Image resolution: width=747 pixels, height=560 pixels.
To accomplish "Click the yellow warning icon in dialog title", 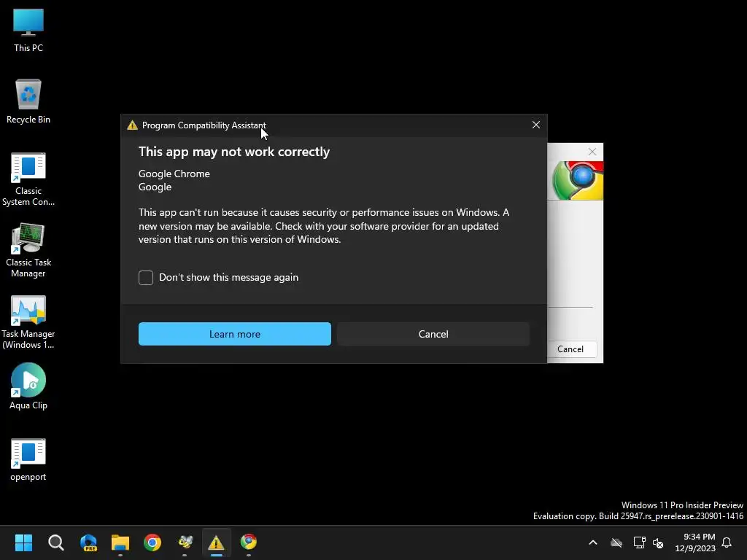I will (x=133, y=125).
